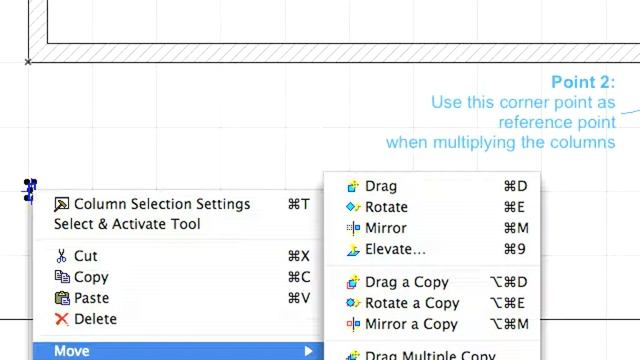Click the Mirror command icon

click(x=353, y=228)
